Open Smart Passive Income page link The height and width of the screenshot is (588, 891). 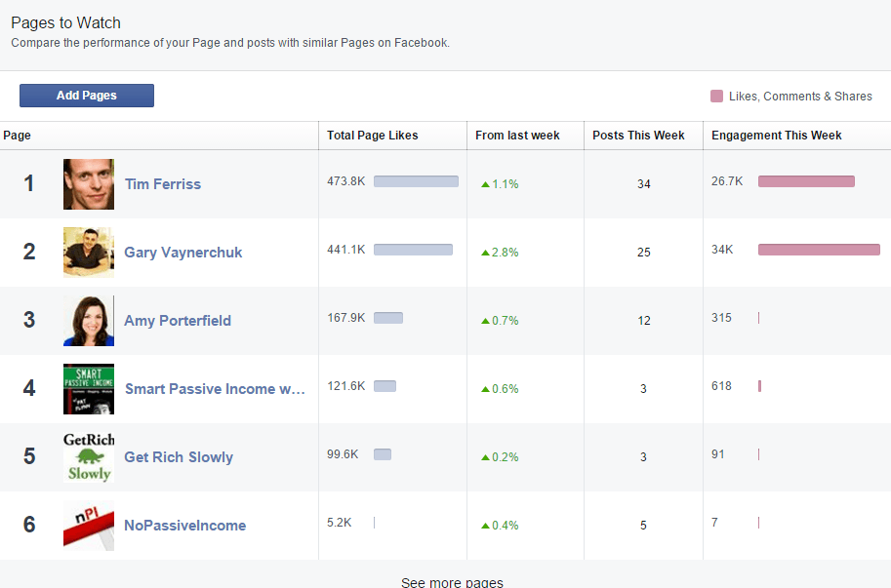(215, 389)
